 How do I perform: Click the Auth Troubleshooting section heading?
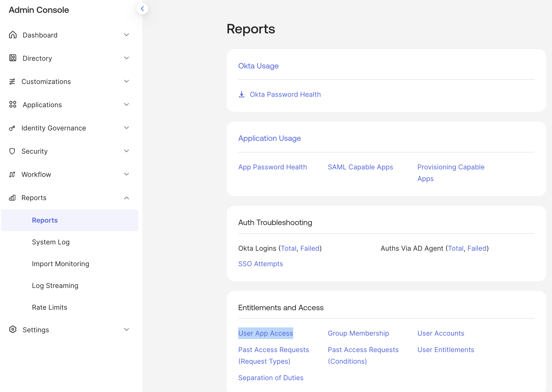[x=275, y=222]
